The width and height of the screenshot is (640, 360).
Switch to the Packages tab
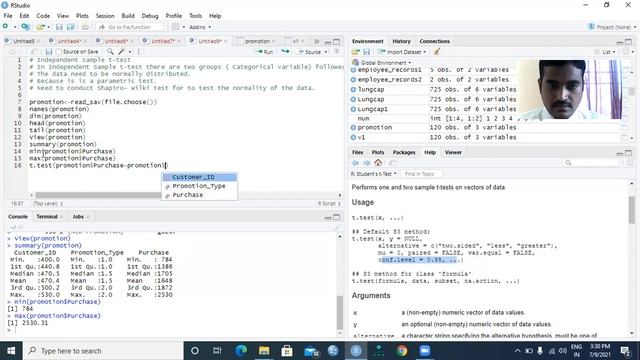[404, 153]
